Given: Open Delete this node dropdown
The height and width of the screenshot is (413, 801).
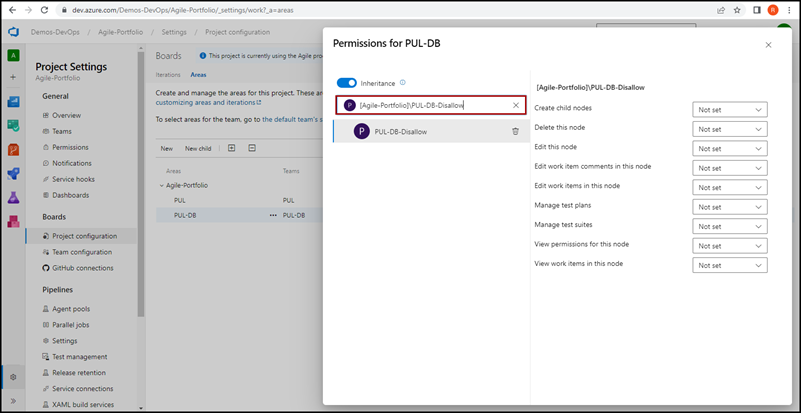Looking at the screenshot, I should (730, 129).
